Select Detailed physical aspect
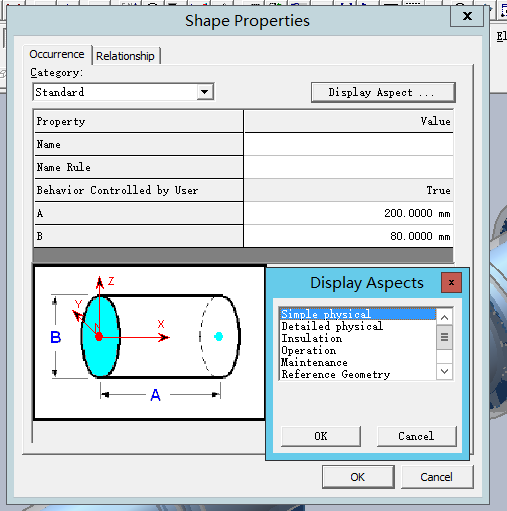507x511 pixels. [x=358, y=326]
